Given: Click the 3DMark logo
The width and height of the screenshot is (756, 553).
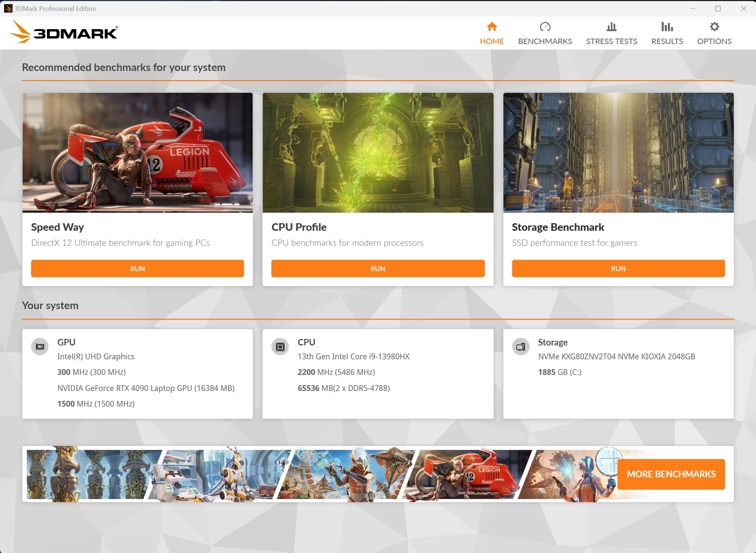Looking at the screenshot, I should coord(64,32).
